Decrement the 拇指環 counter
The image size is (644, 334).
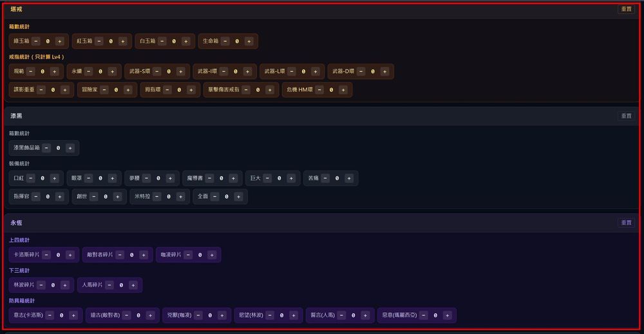(167, 90)
